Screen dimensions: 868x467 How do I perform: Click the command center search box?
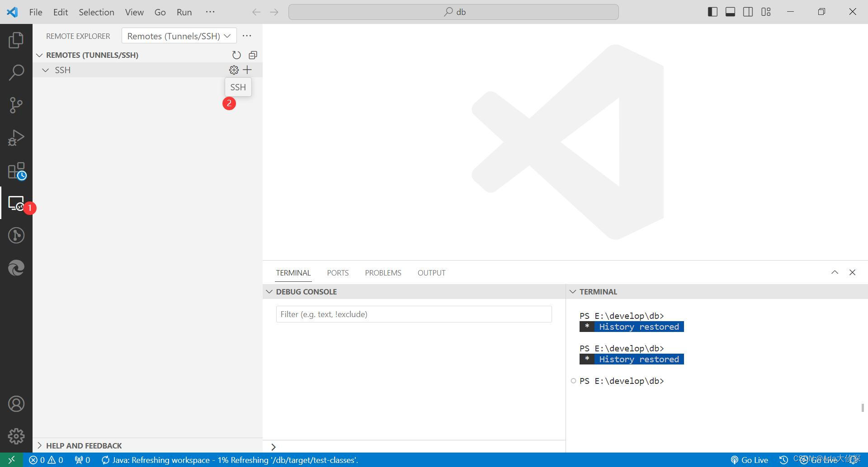[453, 12]
